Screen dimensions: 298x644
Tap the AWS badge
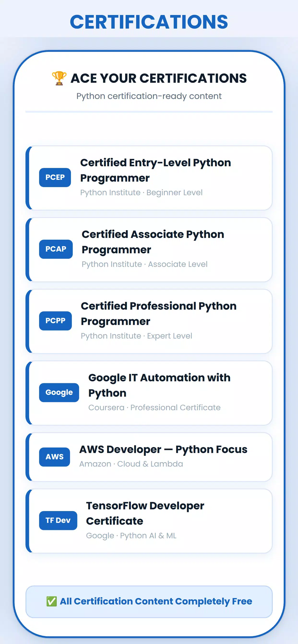[x=55, y=457]
